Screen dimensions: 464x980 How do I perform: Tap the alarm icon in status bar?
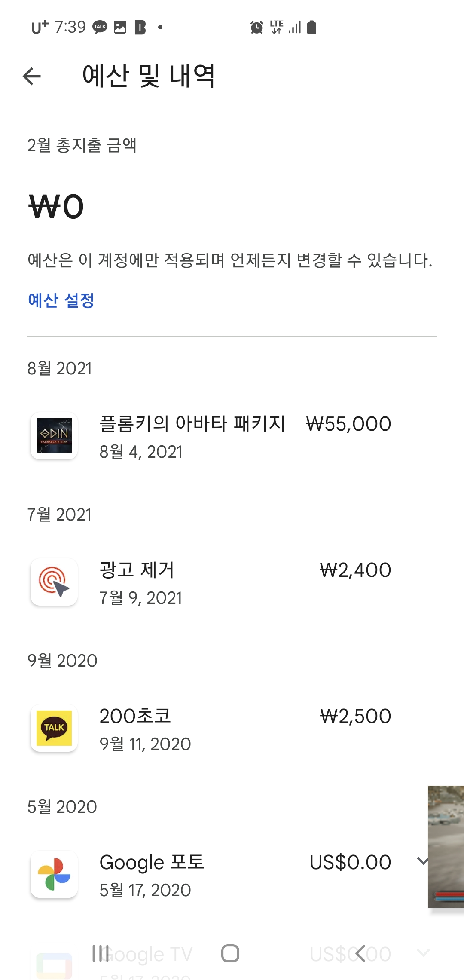click(256, 28)
